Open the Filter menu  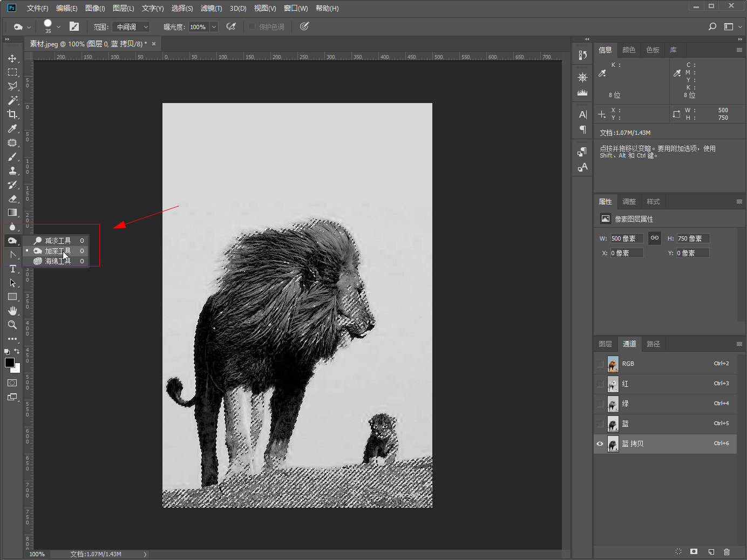[211, 8]
